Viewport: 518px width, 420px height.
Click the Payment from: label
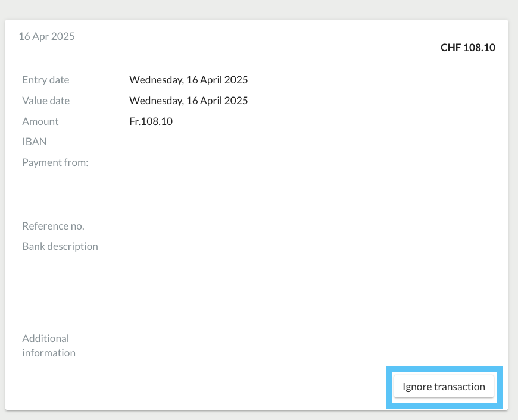tap(55, 162)
